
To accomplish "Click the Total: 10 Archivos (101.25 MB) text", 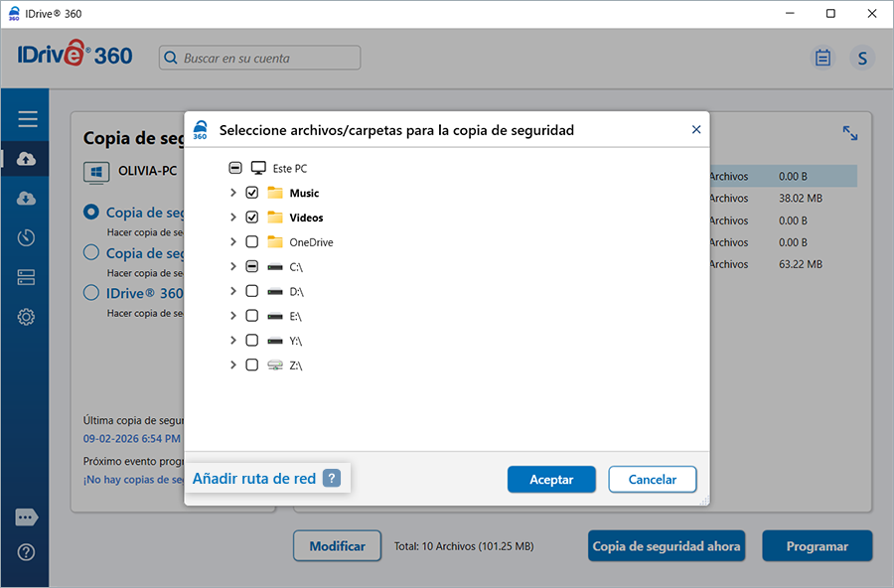I will [x=464, y=546].
